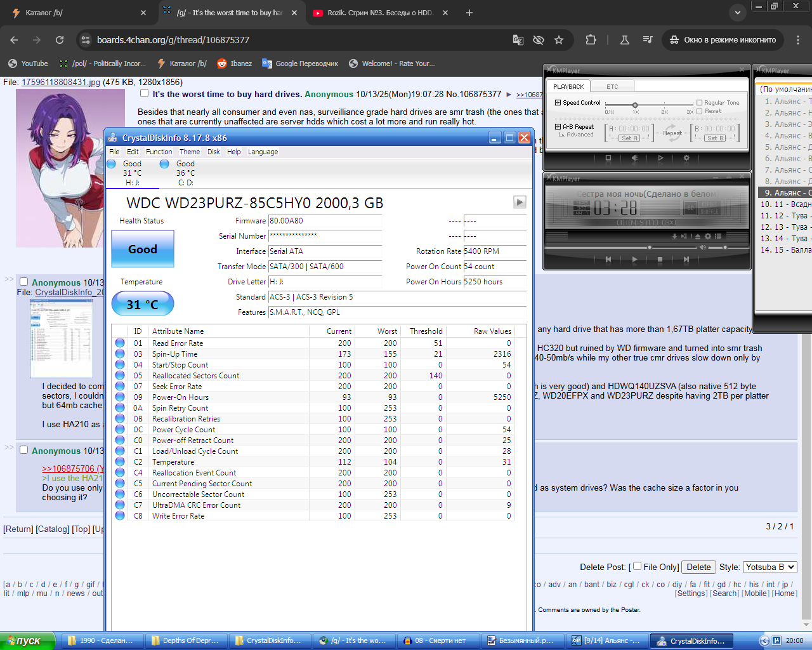Viewport: 812px width, 650px height.
Task: Switch to the Rozik YouTube browser tab
Action: click(x=382, y=13)
